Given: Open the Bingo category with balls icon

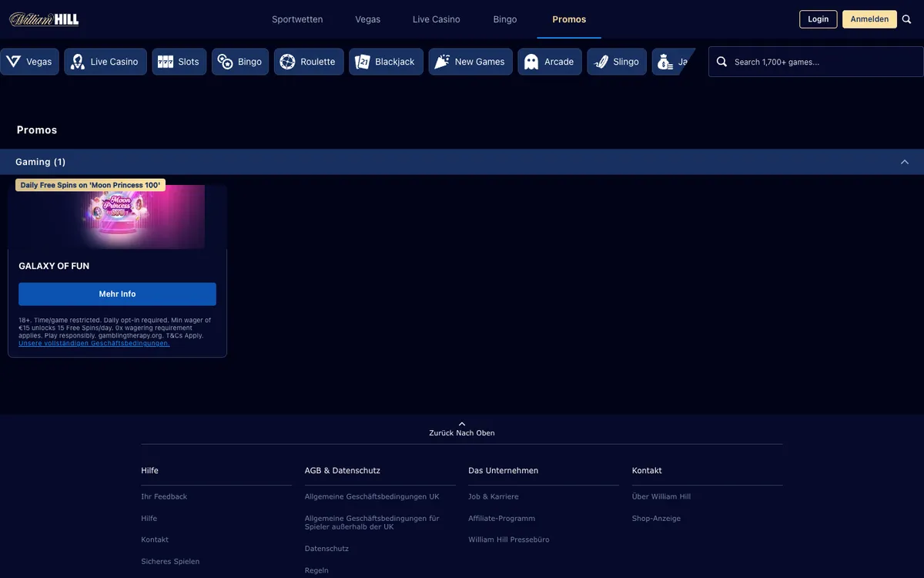Looking at the screenshot, I should tap(240, 62).
